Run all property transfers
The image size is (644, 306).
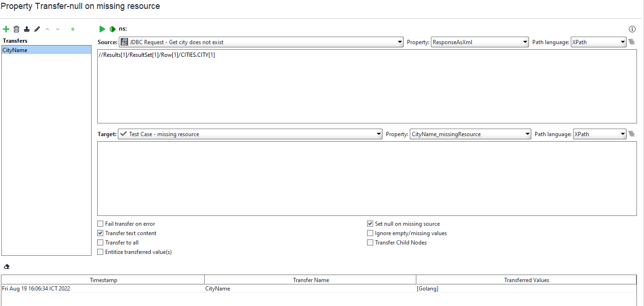click(112, 29)
